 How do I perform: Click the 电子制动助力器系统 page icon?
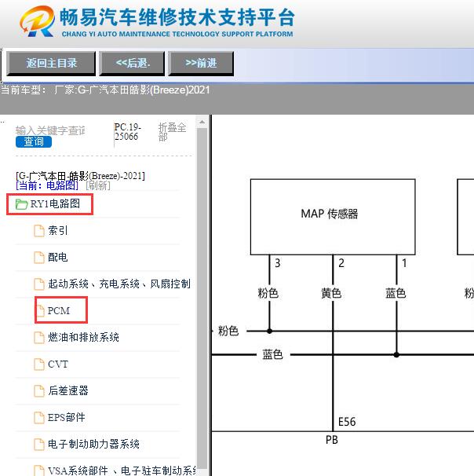tap(38, 445)
